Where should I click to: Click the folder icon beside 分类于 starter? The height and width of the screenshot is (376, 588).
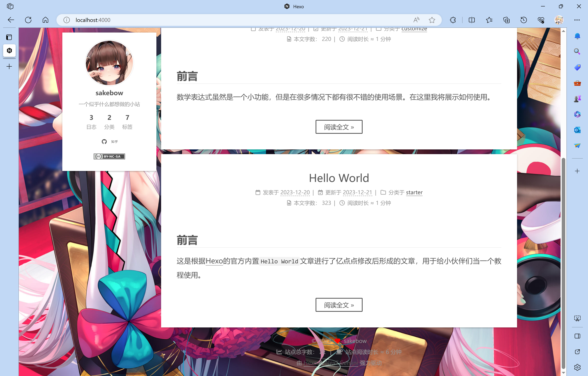(x=384, y=192)
